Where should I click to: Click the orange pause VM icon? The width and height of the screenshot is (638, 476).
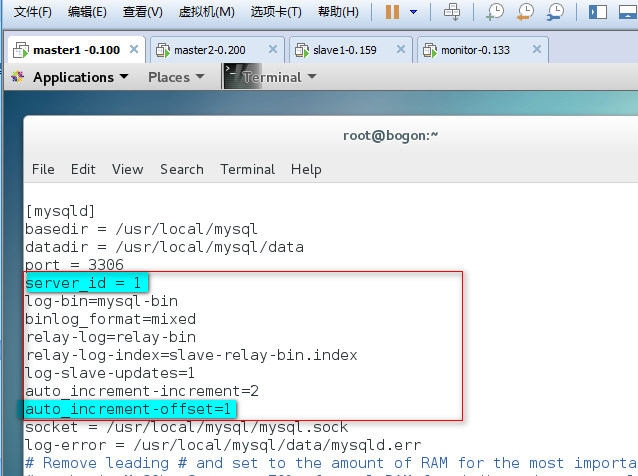point(392,12)
